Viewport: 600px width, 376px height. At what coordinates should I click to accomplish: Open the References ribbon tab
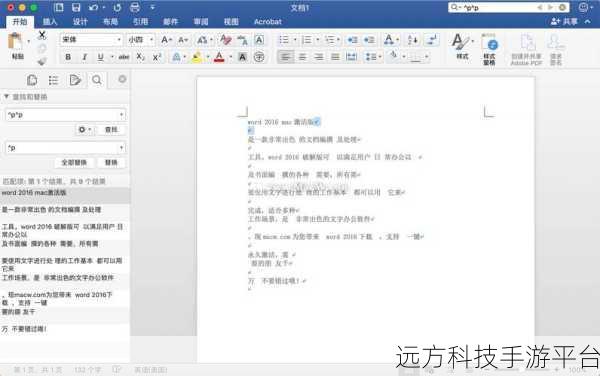[x=140, y=22]
